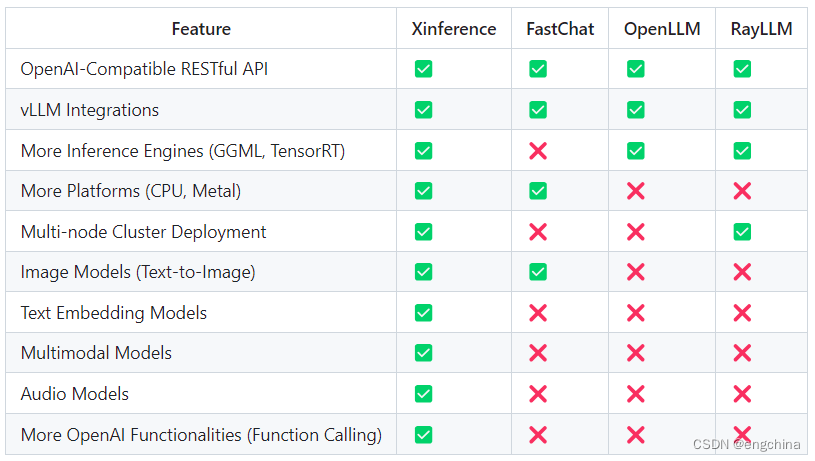Select the "vLLM Integrations" feature text

pyautogui.click(x=89, y=110)
